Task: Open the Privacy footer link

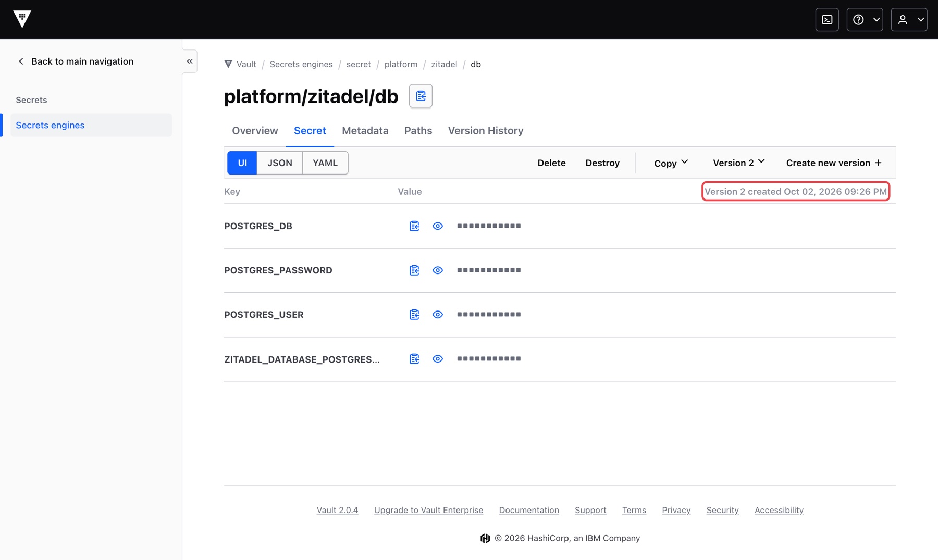Action: click(x=676, y=510)
